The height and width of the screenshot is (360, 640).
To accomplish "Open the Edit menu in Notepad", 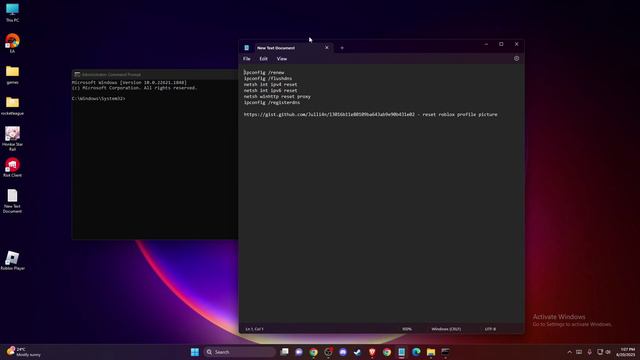I will pyautogui.click(x=263, y=59).
